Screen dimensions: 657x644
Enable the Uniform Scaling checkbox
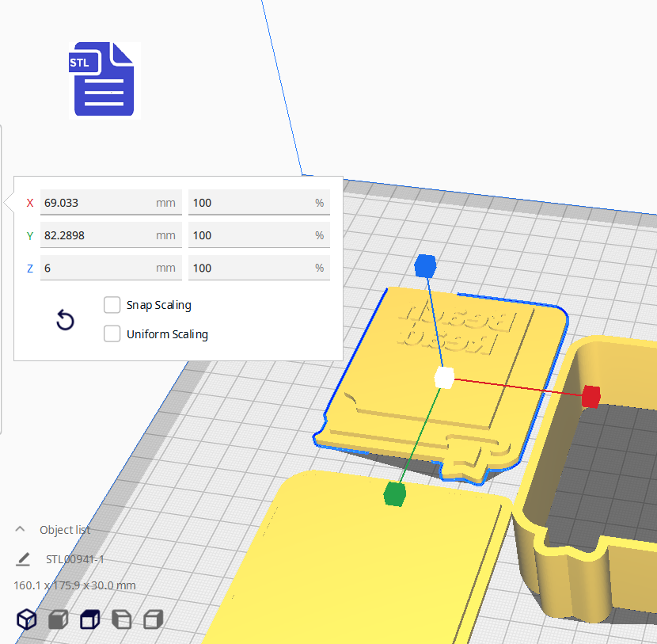tap(112, 333)
